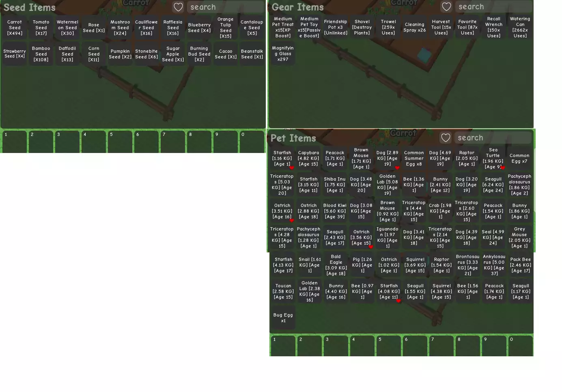Screen dimensions: 562x392
Task: Pick the Sugar Apple Seed item
Action: [173, 54]
